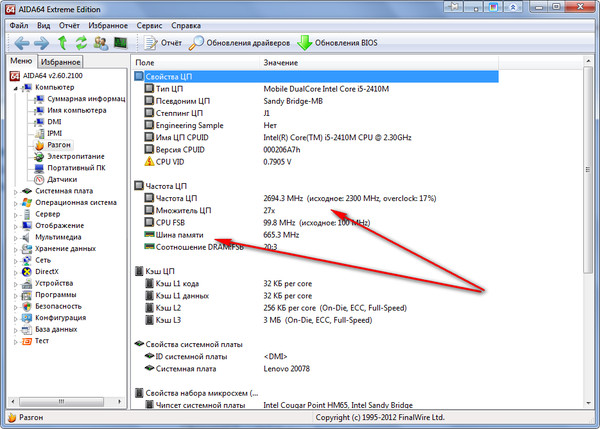
Task: Expand the Хранение данных node
Action: [16, 249]
